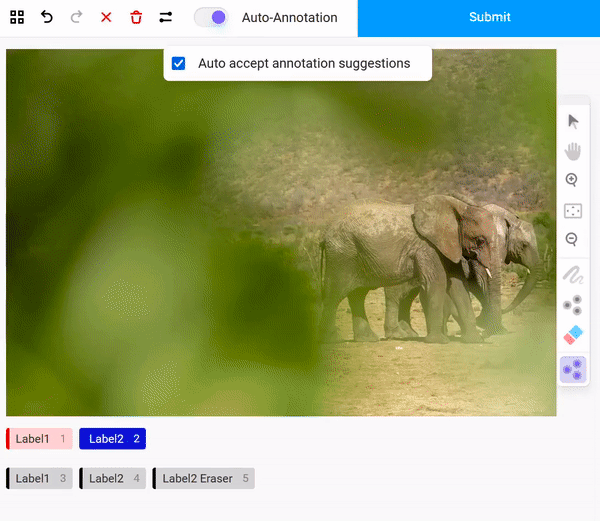Select the hand pan tool
Screen dimensions: 600x521
pos(573,151)
